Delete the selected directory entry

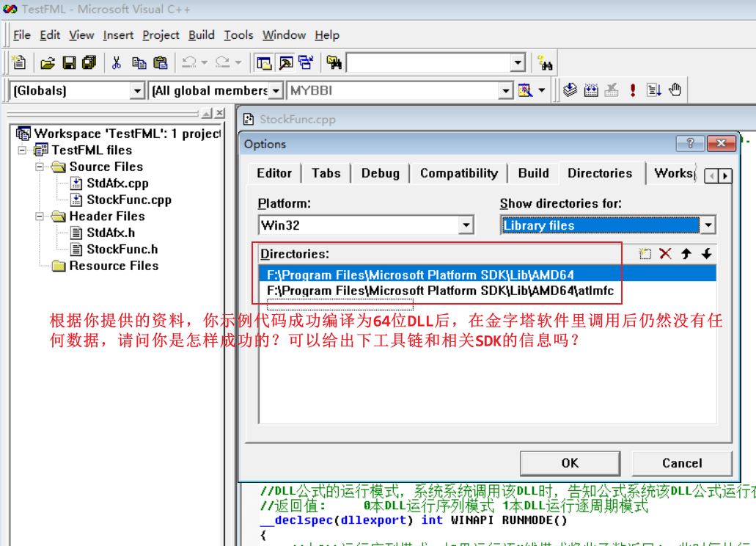pyautogui.click(x=665, y=254)
